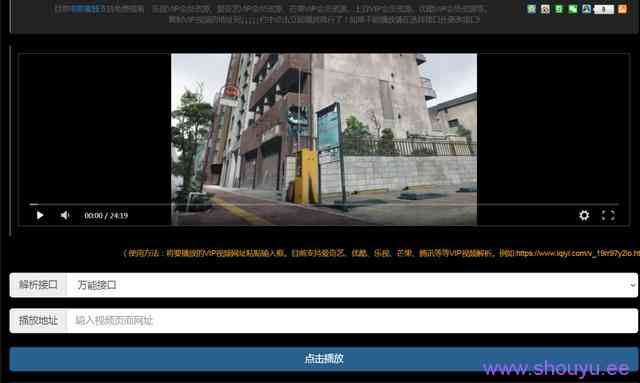Image resolution: width=640 pixels, height=383 pixels.
Task: Click the orange share icon at top right
Action: [x=622, y=9]
